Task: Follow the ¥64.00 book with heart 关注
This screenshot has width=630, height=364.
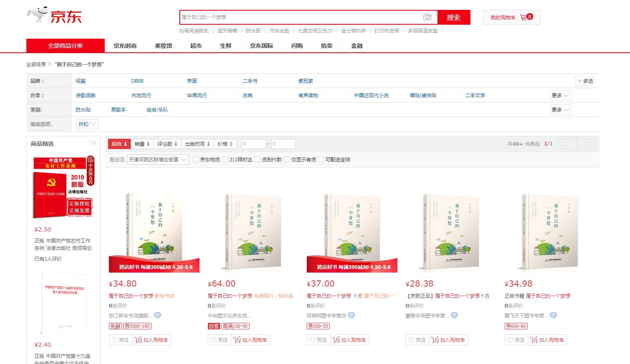Action: click(x=219, y=340)
